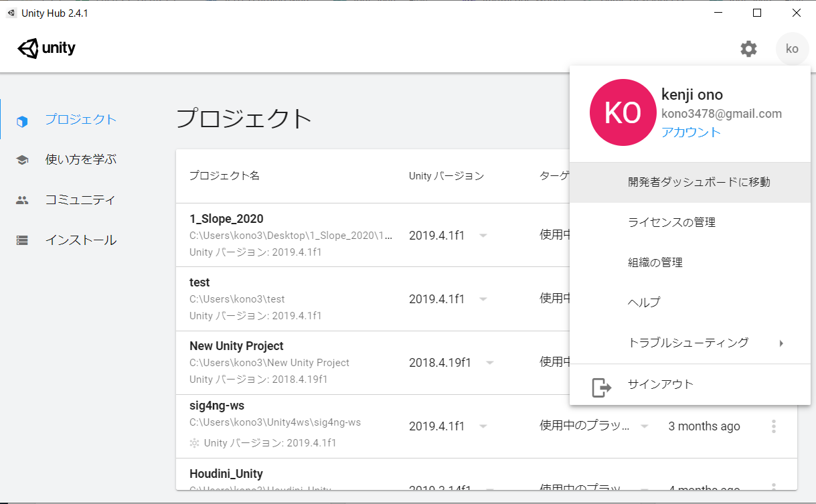This screenshot has width=816, height=504.
Task: Open version dropdown for New Unity Project
Action: coord(490,363)
